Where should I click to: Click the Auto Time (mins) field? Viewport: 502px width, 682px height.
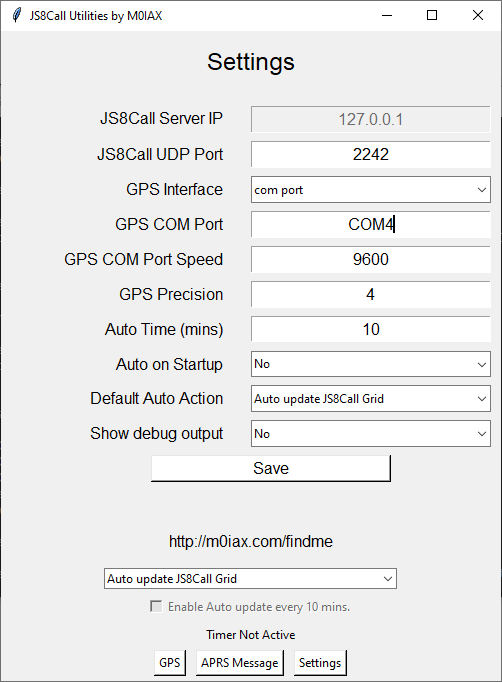coord(371,329)
